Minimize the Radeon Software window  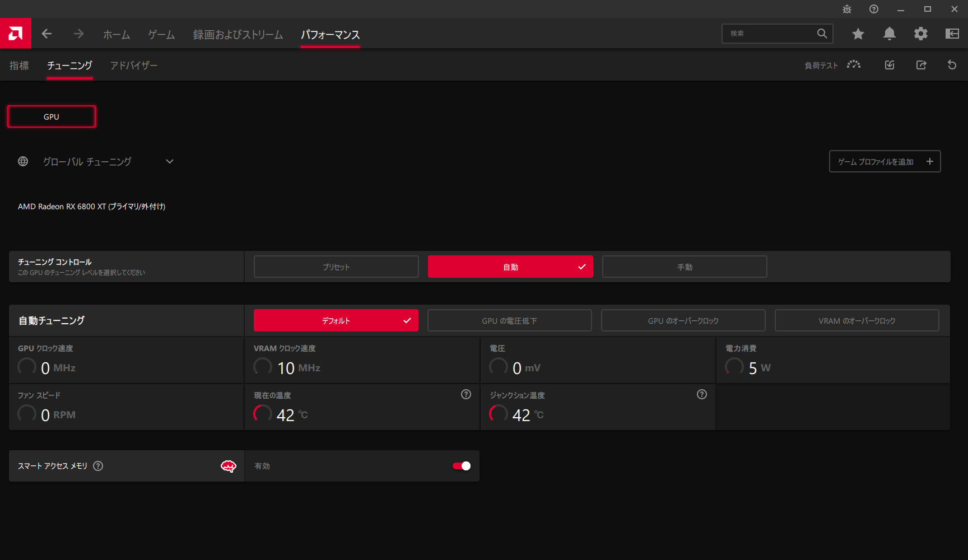901,9
